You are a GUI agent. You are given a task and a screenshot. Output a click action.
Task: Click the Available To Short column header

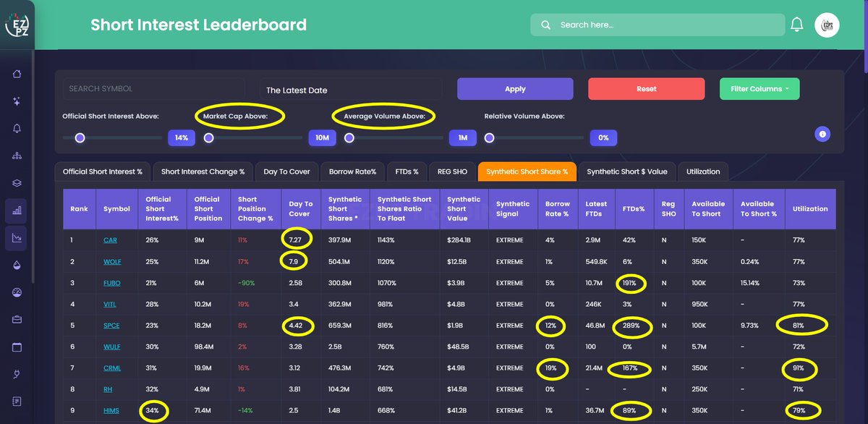pyautogui.click(x=708, y=209)
